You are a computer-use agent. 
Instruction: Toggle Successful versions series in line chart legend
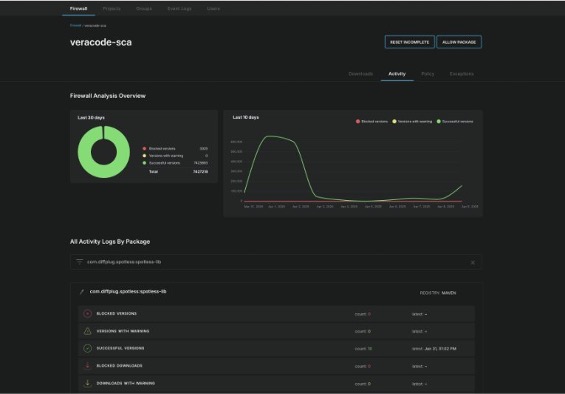coord(455,121)
